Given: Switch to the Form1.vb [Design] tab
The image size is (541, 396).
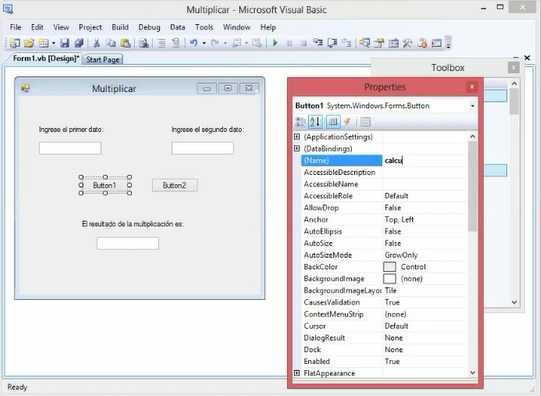Looking at the screenshot, I should click(46, 59).
